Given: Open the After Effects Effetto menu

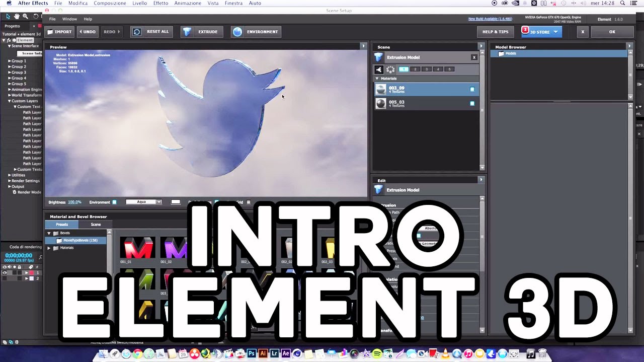Looking at the screenshot, I should click(x=160, y=3).
